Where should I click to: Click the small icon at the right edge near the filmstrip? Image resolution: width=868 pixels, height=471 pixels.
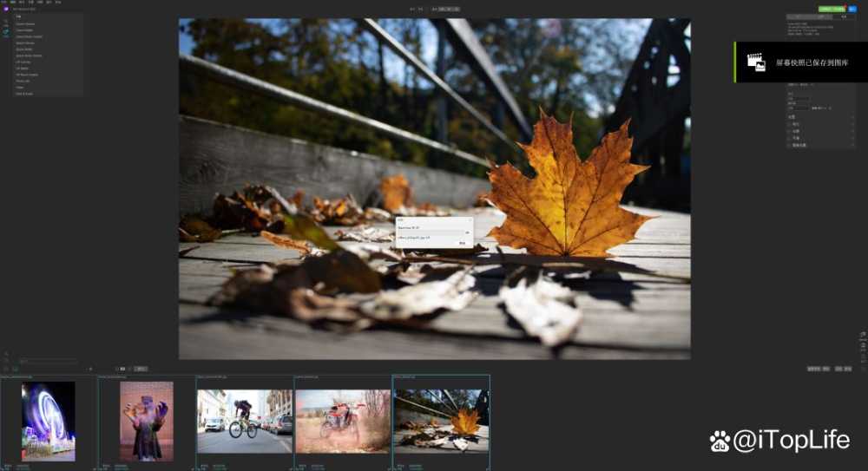click(x=863, y=334)
